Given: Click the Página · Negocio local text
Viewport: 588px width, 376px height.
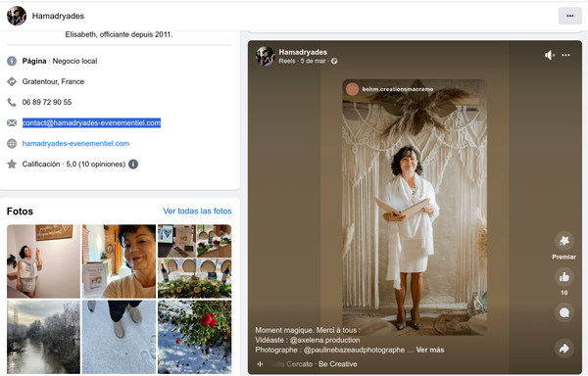Looking at the screenshot, I should tap(60, 61).
